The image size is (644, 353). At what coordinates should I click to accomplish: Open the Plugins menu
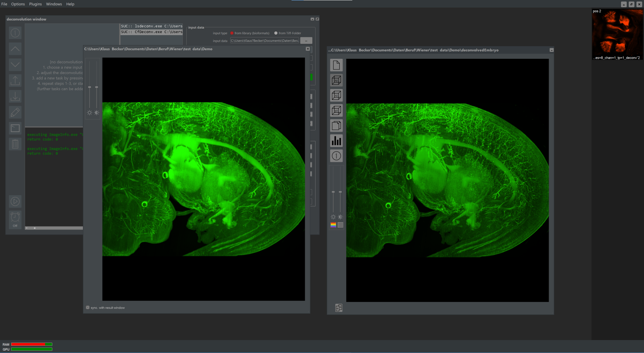coord(35,4)
